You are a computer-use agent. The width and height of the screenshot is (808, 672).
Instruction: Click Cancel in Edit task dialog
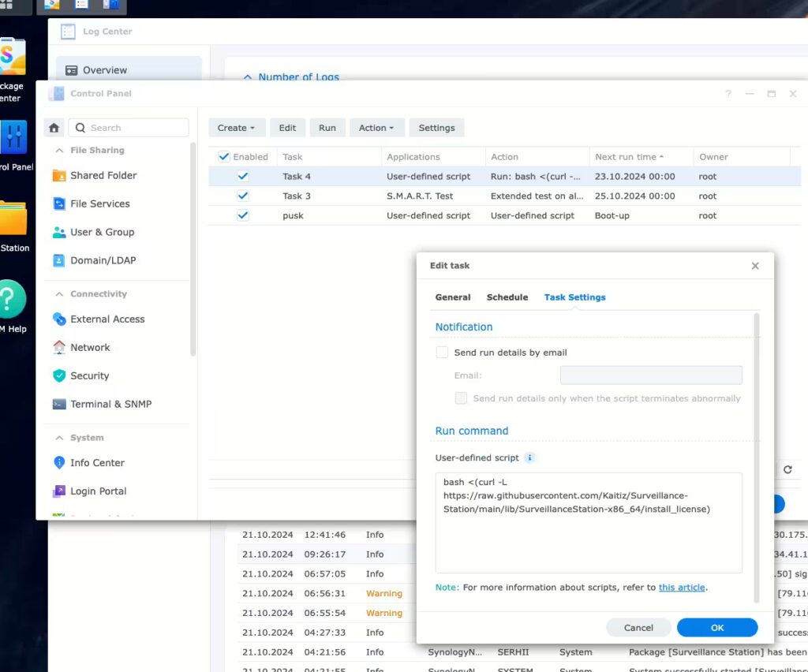pos(638,628)
